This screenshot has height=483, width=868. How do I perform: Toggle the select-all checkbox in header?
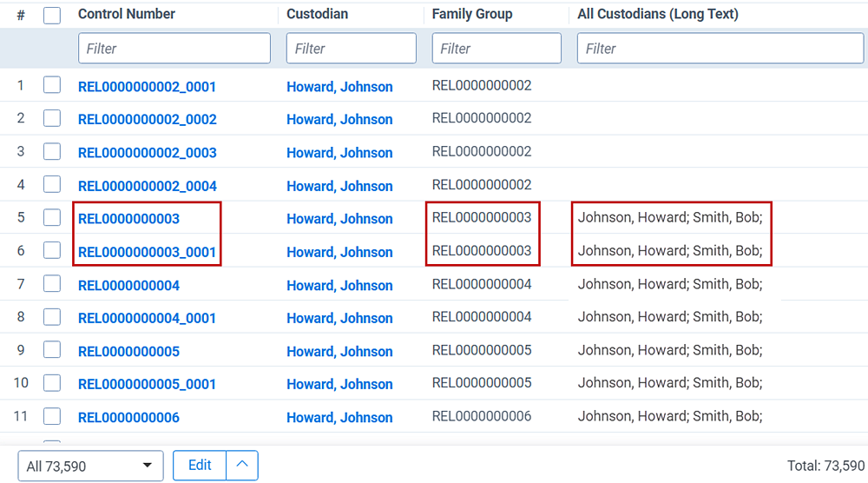(x=52, y=15)
